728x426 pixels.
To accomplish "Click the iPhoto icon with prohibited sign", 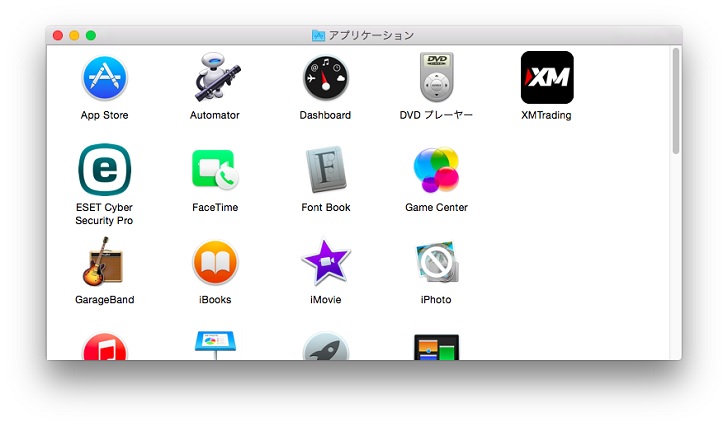I will click(437, 262).
